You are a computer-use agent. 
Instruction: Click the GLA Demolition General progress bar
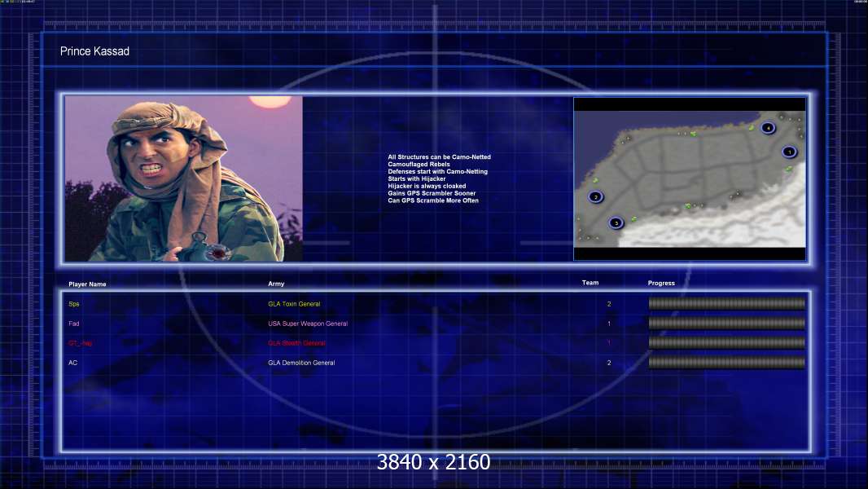pyautogui.click(x=727, y=363)
